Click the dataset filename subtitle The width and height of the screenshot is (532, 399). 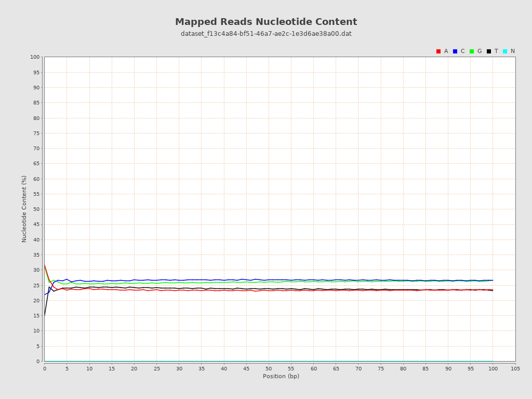266,34
